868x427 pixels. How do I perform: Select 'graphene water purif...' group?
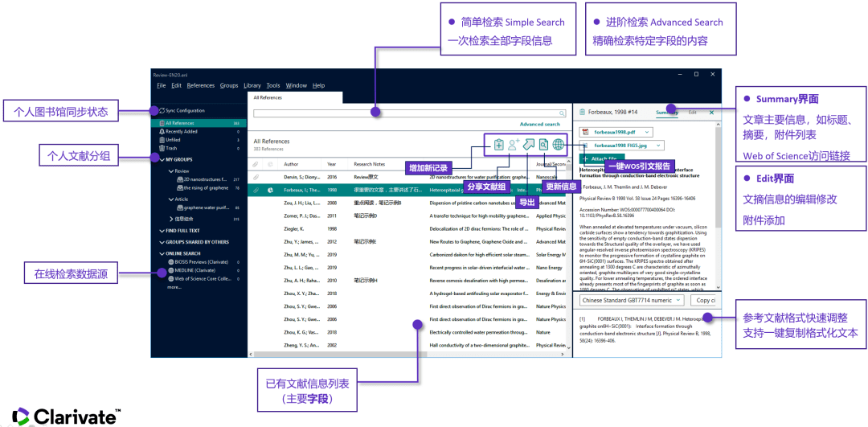[x=206, y=207]
